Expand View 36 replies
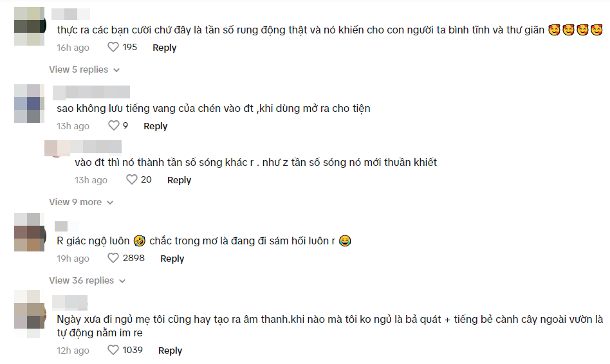 [87, 280]
